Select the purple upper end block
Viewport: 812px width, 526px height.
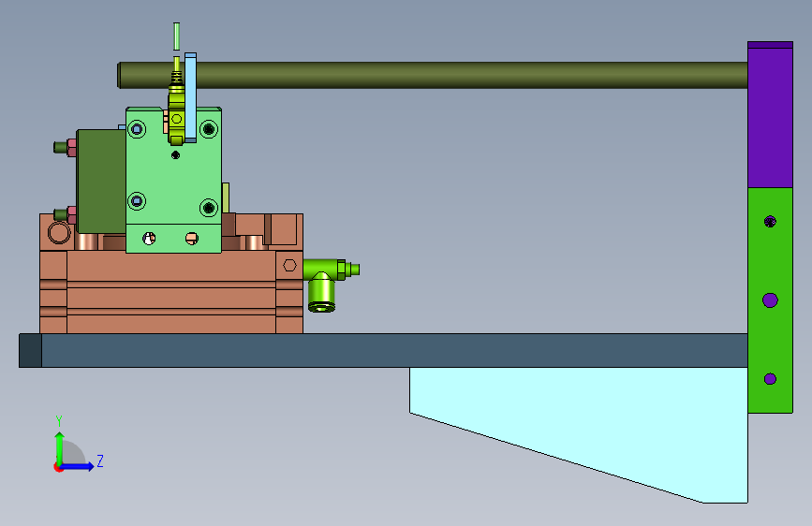(x=770, y=115)
